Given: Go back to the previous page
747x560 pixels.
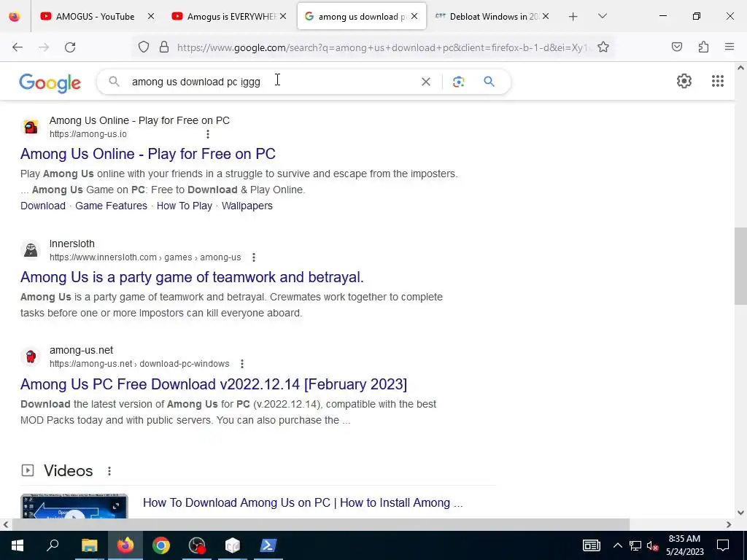Looking at the screenshot, I should 18,47.
